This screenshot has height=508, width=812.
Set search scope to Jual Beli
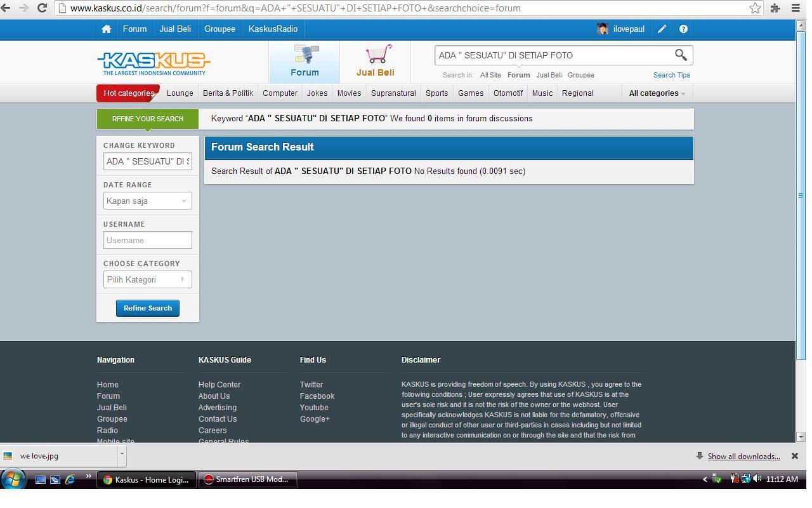(x=549, y=75)
